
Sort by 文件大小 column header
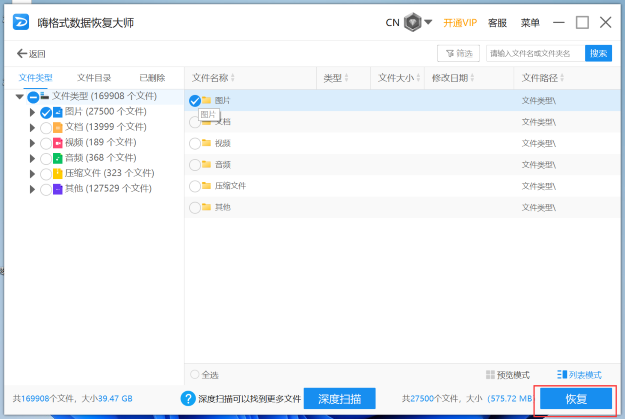[399, 78]
